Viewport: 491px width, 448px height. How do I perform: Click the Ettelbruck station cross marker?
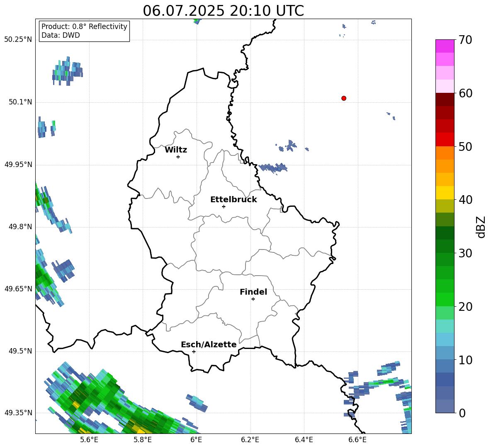pos(224,206)
